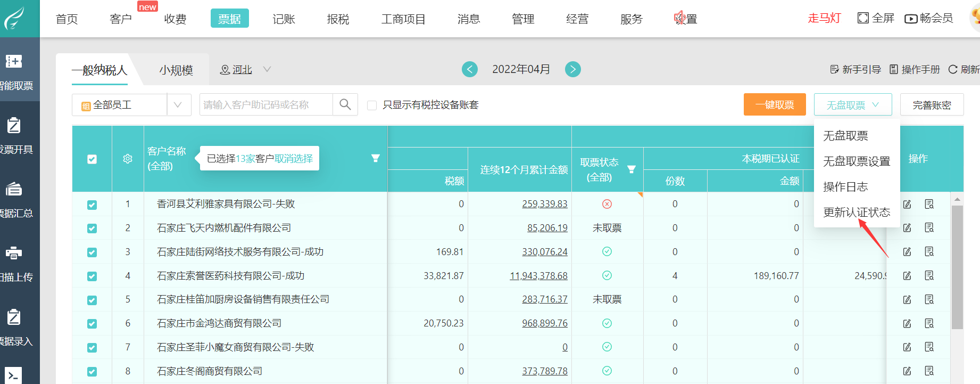The width and height of the screenshot is (980, 384).
Task: Switch to the 小规模 tab
Action: [x=176, y=70]
